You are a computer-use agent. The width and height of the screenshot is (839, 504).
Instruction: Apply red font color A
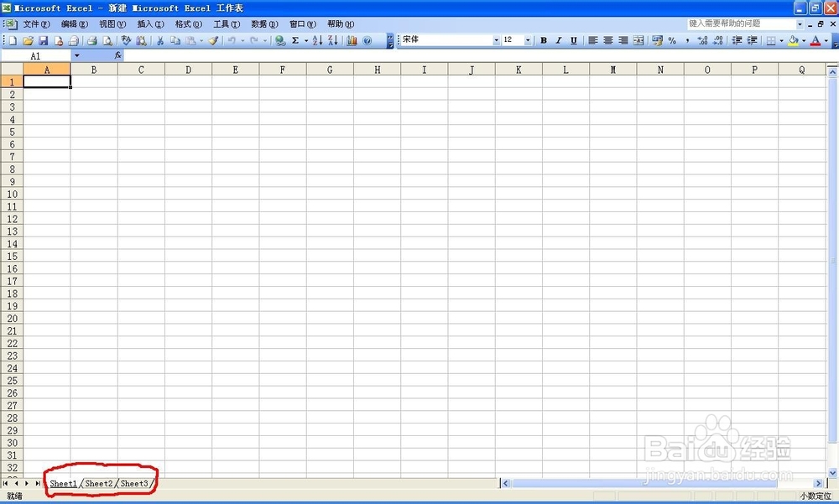pos(816,40)
